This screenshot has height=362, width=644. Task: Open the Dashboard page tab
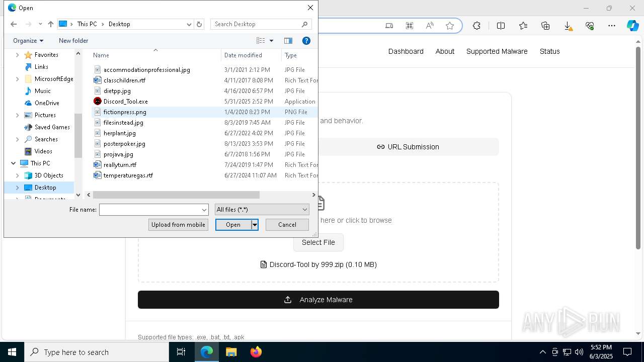tap(406, 51)
